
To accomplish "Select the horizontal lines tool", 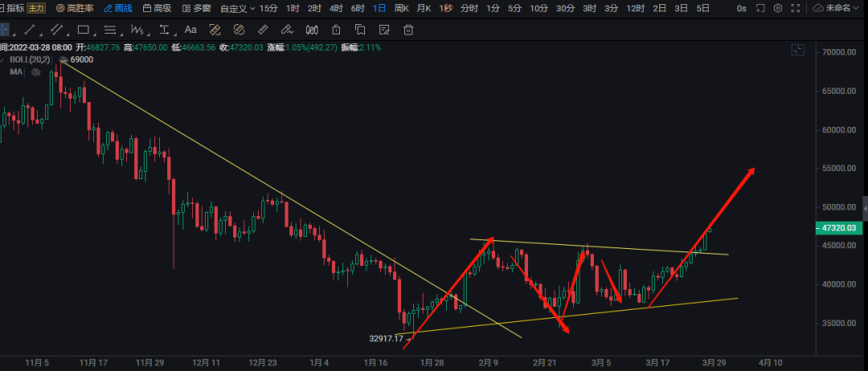I will pyautogui.click(x=110, y=30).
